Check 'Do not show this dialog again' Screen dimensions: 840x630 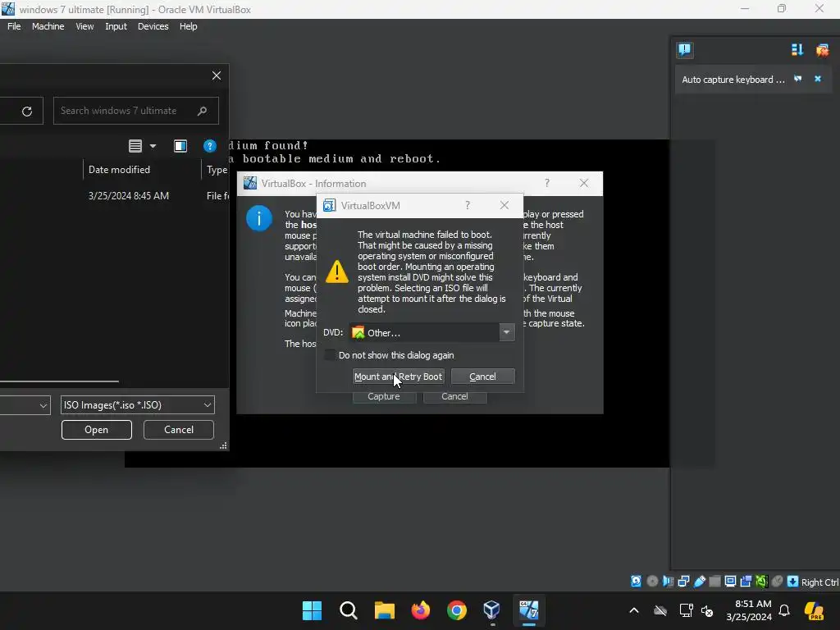pyautogui.click(x=330, y=355)
